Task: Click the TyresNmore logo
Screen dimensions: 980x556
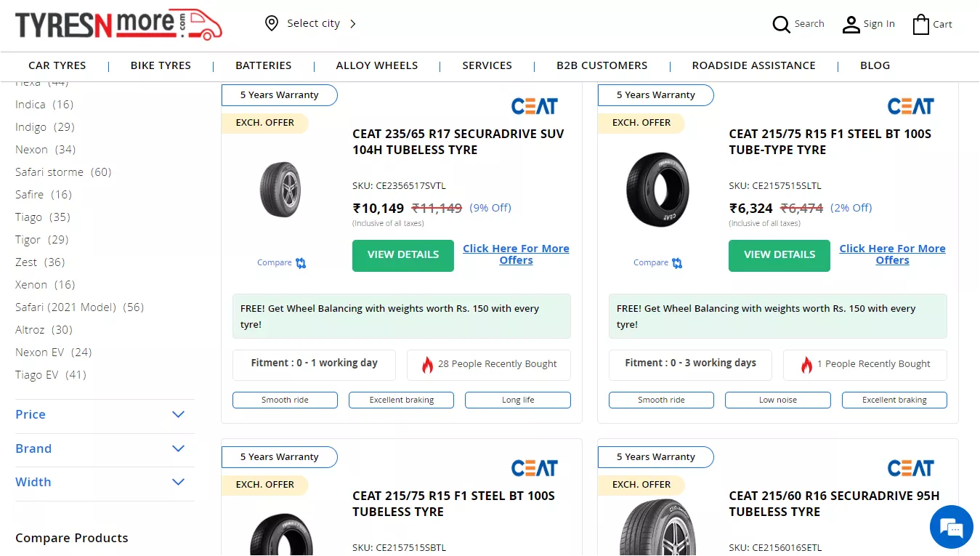Action: 118,24
